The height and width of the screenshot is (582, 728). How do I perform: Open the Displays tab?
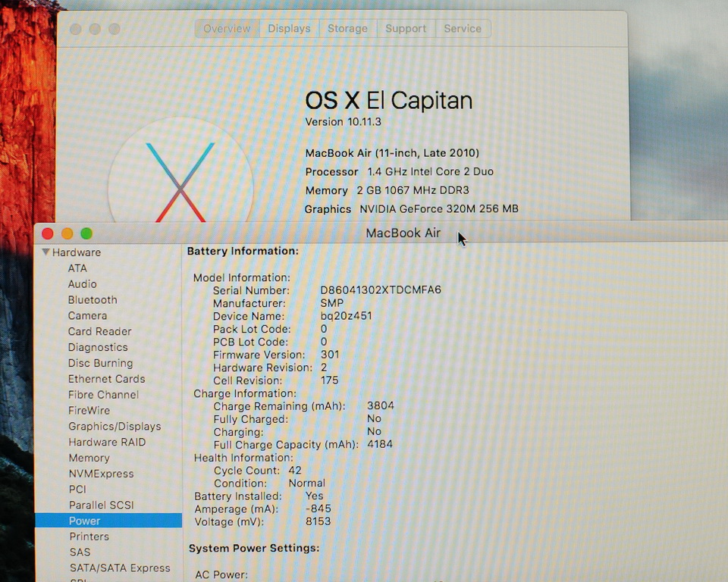tap(289, 29)
